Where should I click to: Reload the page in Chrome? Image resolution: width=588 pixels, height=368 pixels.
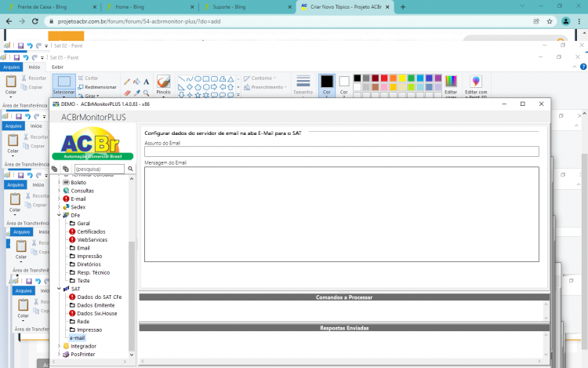34,21
